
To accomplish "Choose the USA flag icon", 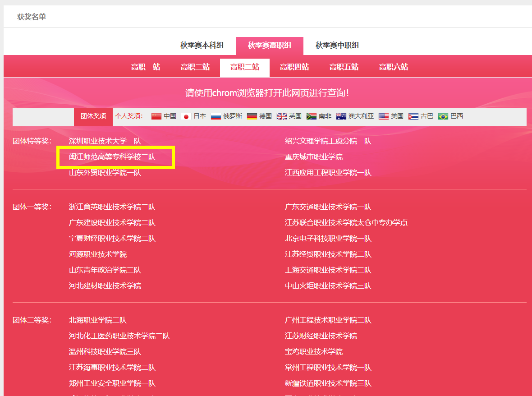I will (384, 116).
